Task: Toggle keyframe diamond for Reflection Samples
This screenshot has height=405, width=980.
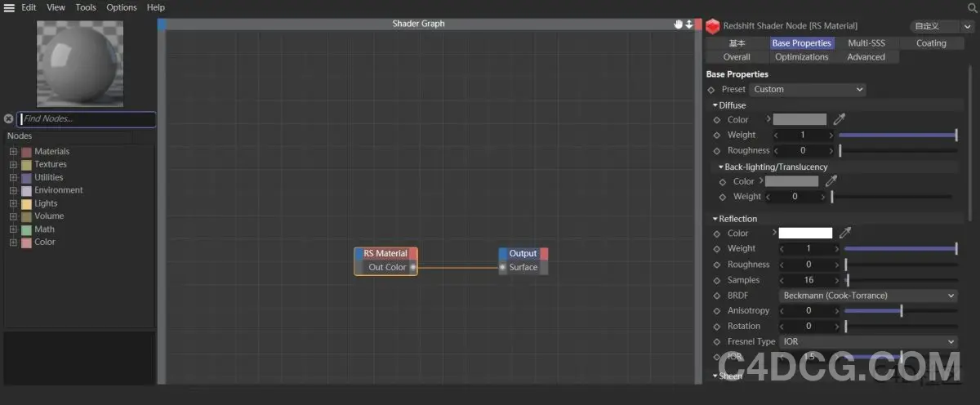Action: (717, 280)
